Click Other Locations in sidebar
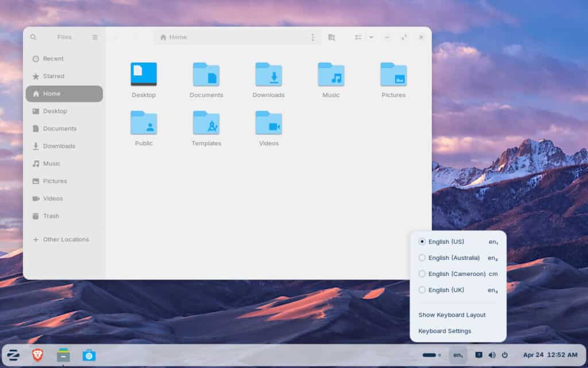Viewport: 588px width, 368px height. pos(64,240)
